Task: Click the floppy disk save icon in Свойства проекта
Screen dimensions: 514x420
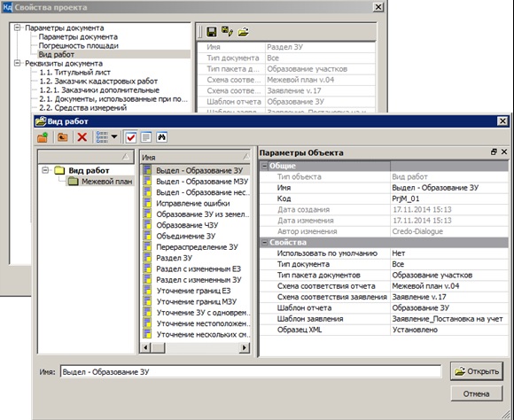Action: 212,32
